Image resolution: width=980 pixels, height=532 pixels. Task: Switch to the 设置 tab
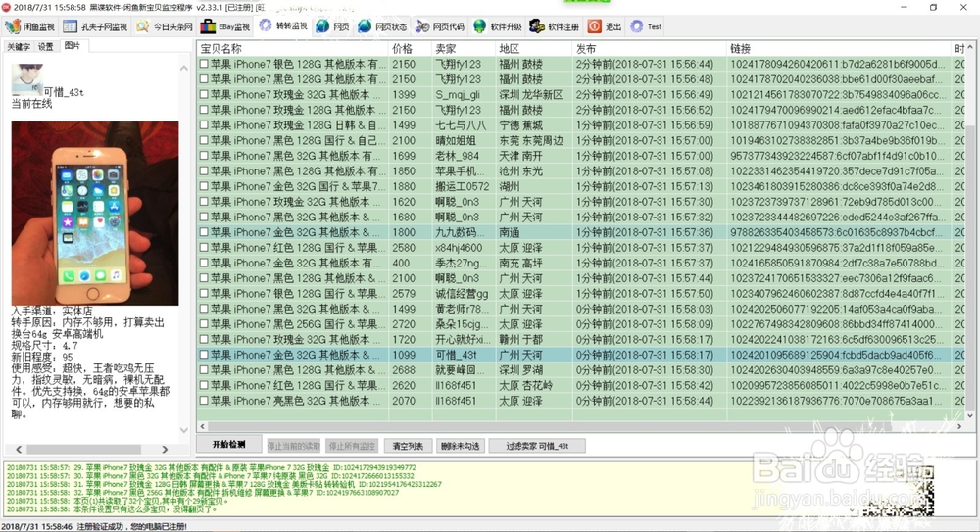[46, 47]
